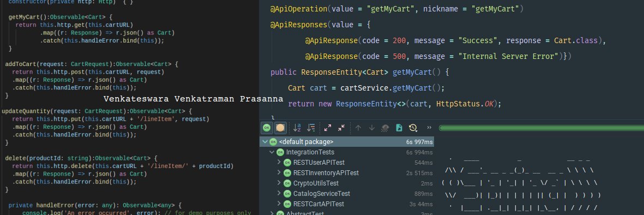Click the code 500 value in Java editor
The height and width of the screenshot is (215, 644).
point(399,56)
